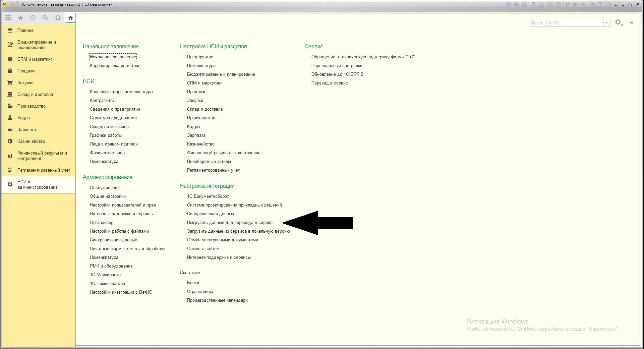
Task: Open Обслуживание under Администрирование
Action: 105,187
